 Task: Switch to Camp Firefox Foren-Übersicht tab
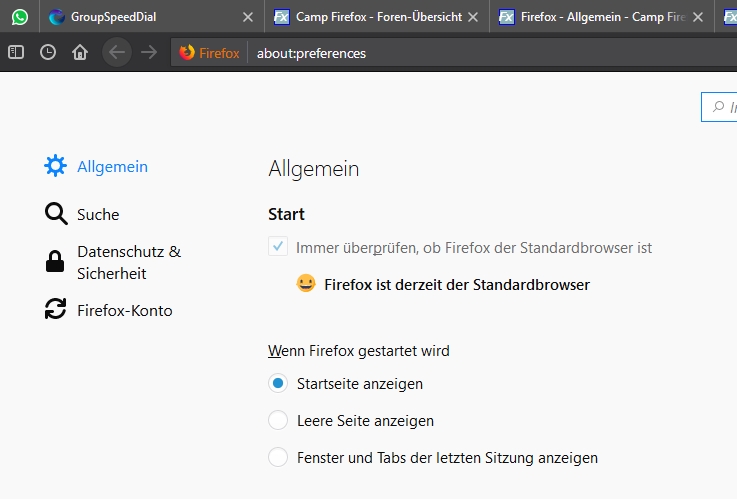click(x=366, y=17)
